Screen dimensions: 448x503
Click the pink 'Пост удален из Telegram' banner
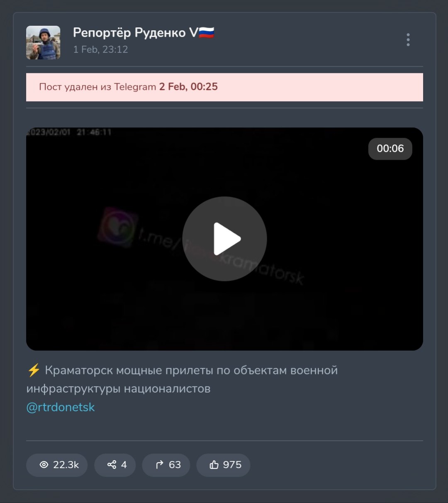[x=224, y=87]
